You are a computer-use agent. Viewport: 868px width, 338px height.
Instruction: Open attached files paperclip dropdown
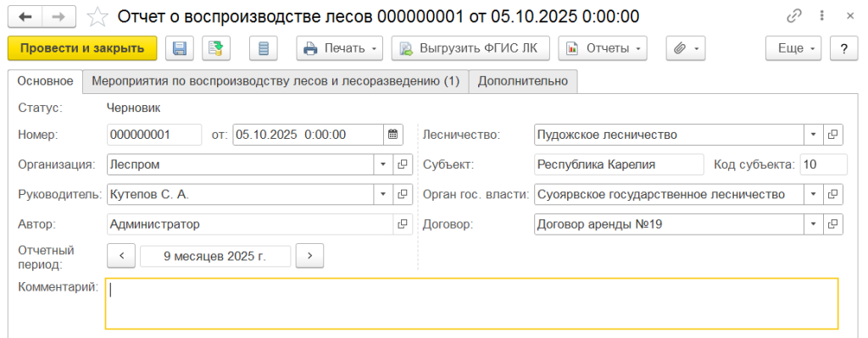tap(686, 48)
